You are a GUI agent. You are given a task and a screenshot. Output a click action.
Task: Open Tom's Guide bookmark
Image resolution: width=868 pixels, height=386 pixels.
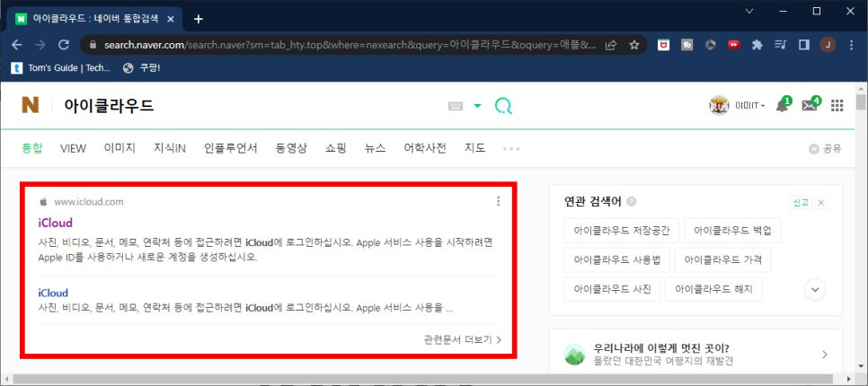pyautogui.click(x=61, y=68)
